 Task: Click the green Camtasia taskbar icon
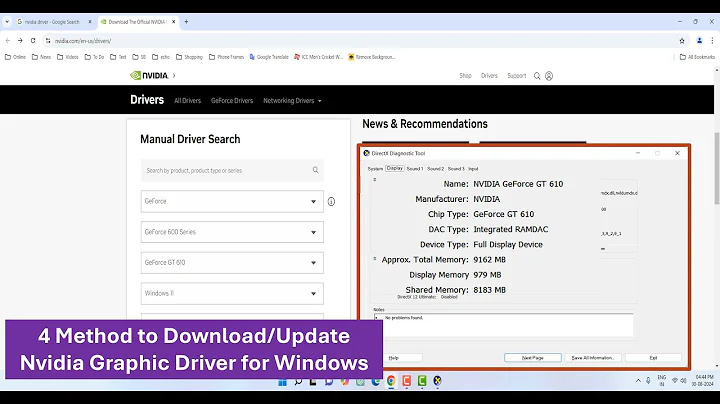(422, 381)
